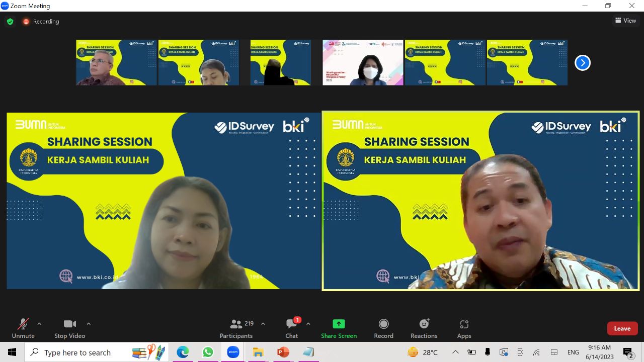Open WhatsApp from the taskbar
The height and width of the screenshot is (362, 644).
pyautogui.click(x=208, y=352)
